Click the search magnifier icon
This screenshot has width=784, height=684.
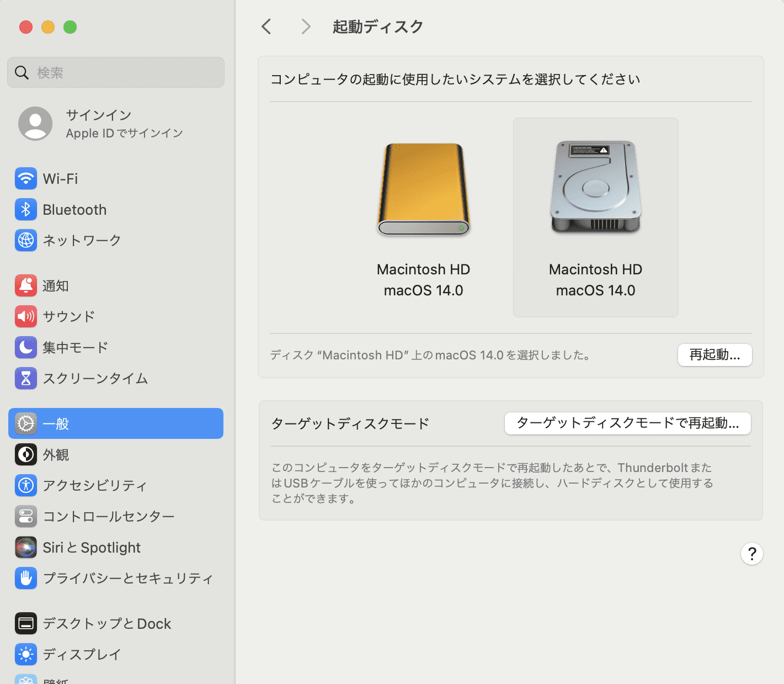point(22,72)
